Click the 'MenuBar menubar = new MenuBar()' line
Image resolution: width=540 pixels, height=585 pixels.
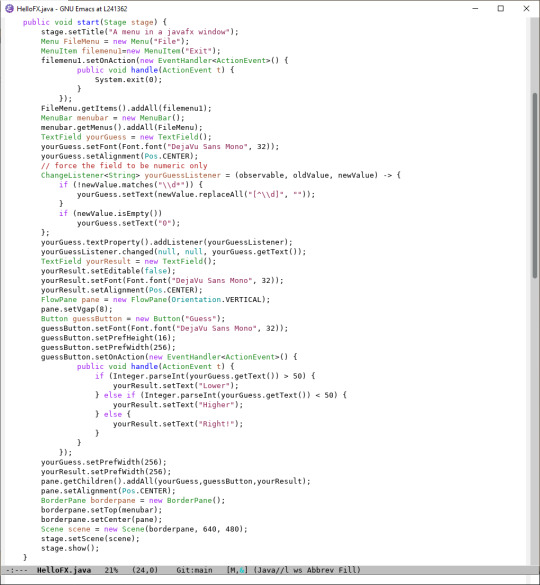tap(113, 118)
